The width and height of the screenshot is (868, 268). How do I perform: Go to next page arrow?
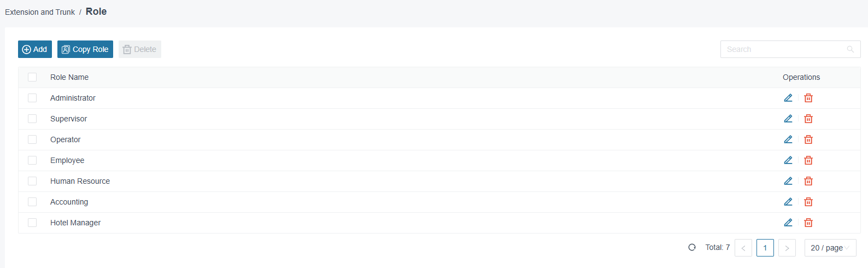787,248
